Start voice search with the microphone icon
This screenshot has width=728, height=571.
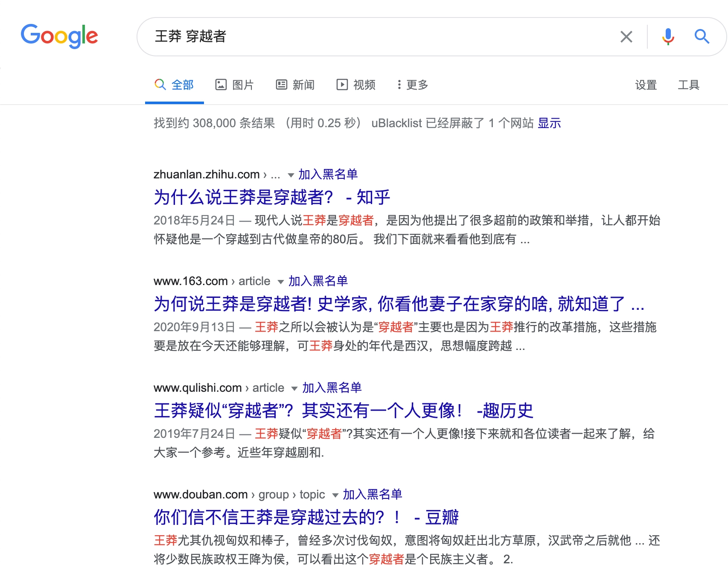pyautogui.click(x=668, y=37)
